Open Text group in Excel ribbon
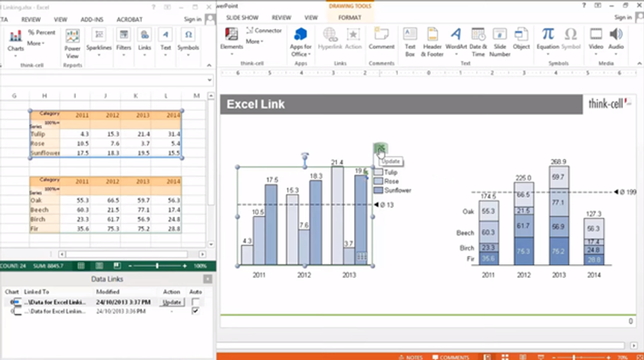The image size is (644, 360). click(166, 43)
